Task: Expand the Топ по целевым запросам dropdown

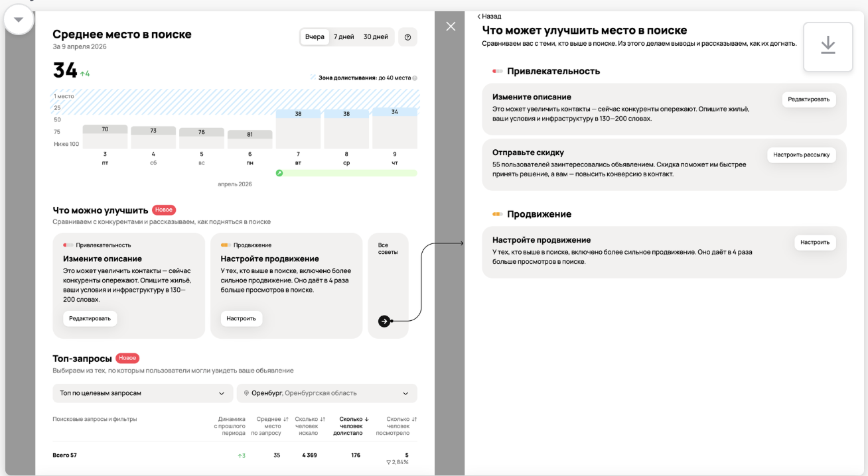Action: (x=143, y=393)
